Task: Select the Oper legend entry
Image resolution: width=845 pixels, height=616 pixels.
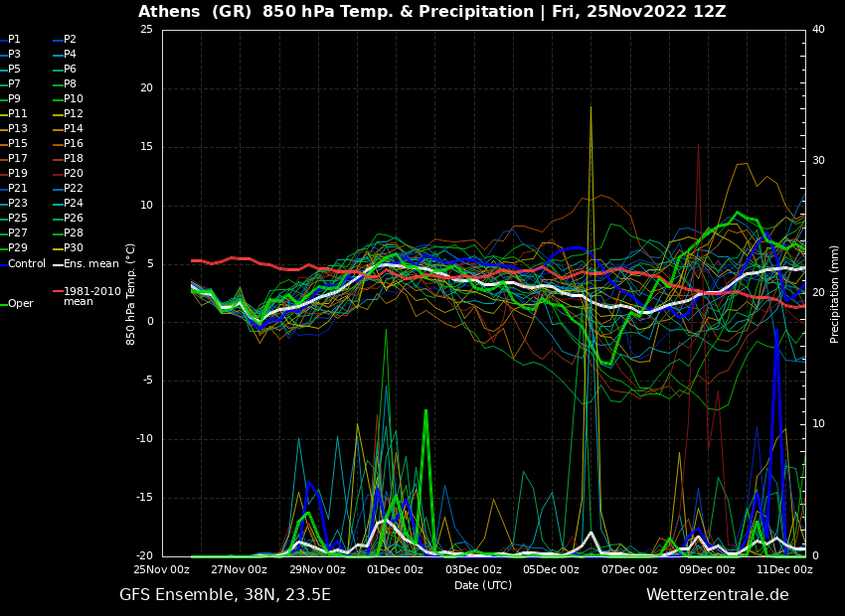Action: [x=17, y=304]
